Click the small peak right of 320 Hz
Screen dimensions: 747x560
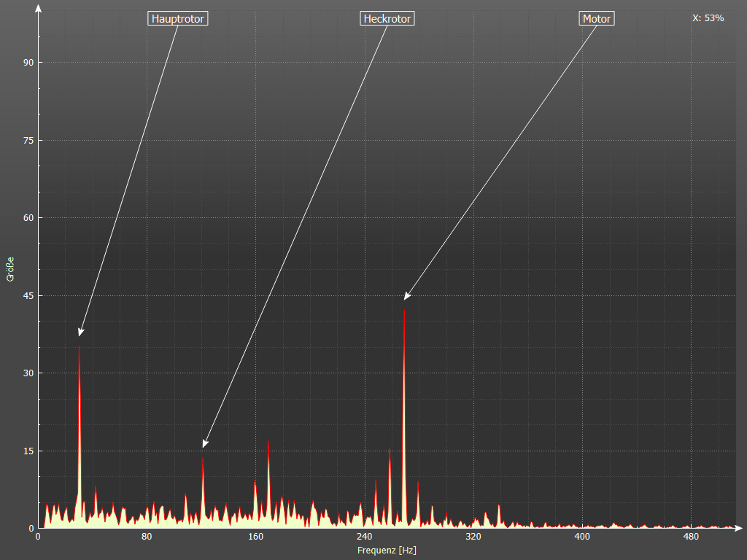coord(499,506)
